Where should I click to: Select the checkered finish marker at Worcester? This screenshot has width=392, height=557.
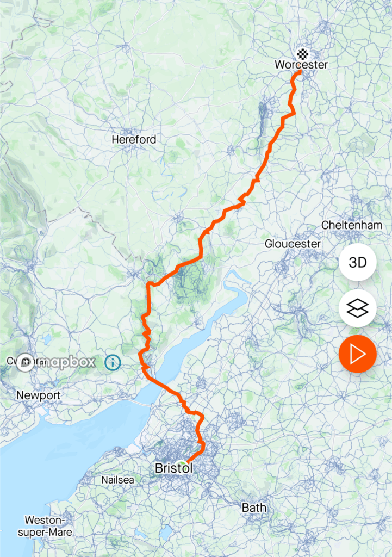click(302, 54)
